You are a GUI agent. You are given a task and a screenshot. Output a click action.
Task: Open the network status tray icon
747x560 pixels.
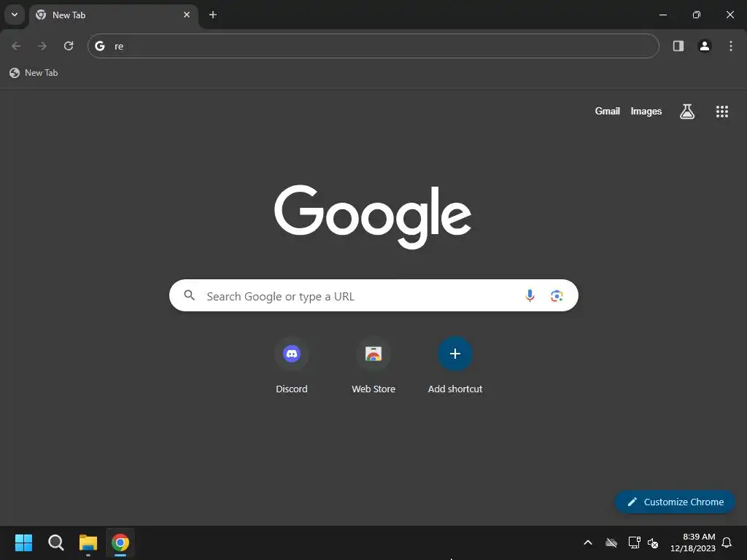click(635, 542)
